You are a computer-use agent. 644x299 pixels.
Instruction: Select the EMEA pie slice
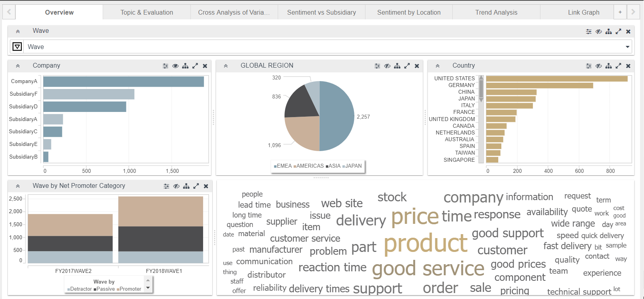tap(338, 116)
